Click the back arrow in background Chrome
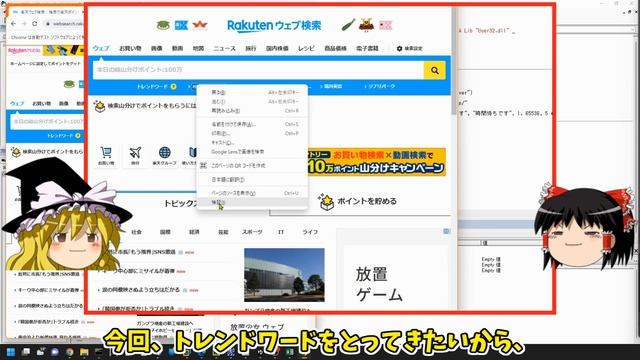The height and width of the screenshot is (360, 640). click(x=13, y=24)
